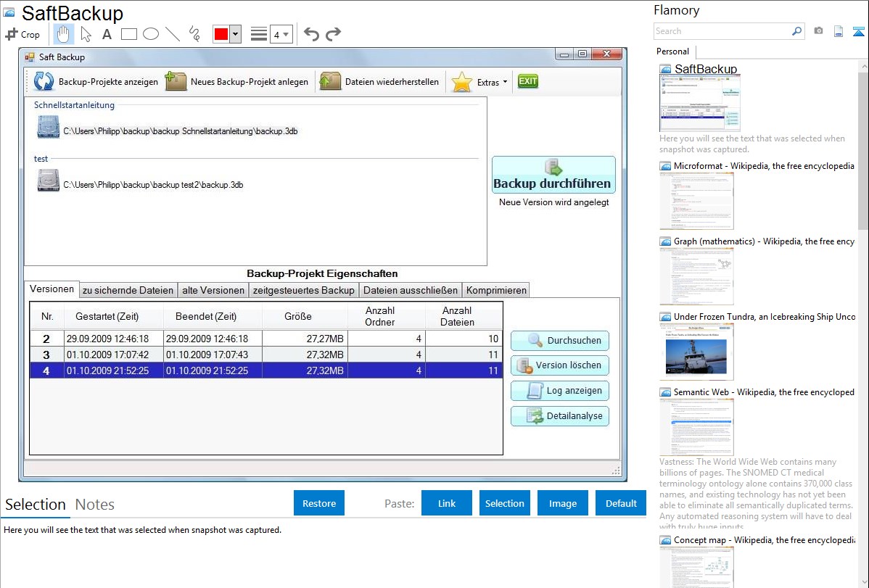Click the red color swatch
This screenshot has height=588, width=869.
pyautogui.click(x=221, y=34)
